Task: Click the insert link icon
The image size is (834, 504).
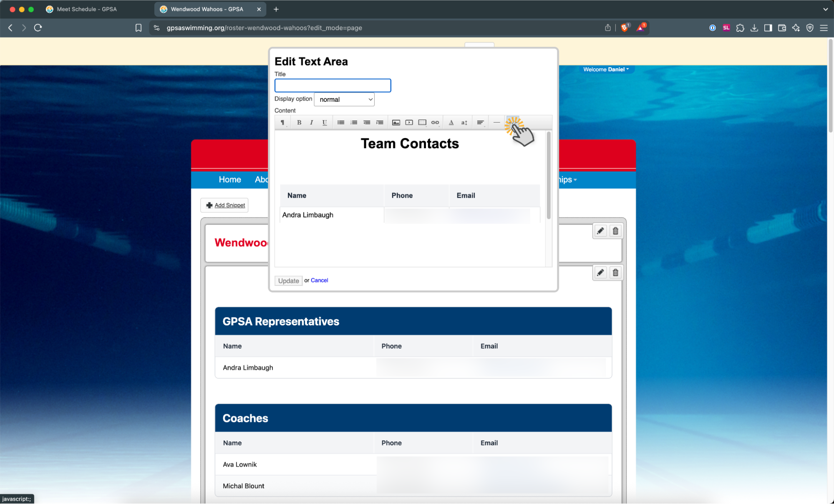Action: point(435,122)
